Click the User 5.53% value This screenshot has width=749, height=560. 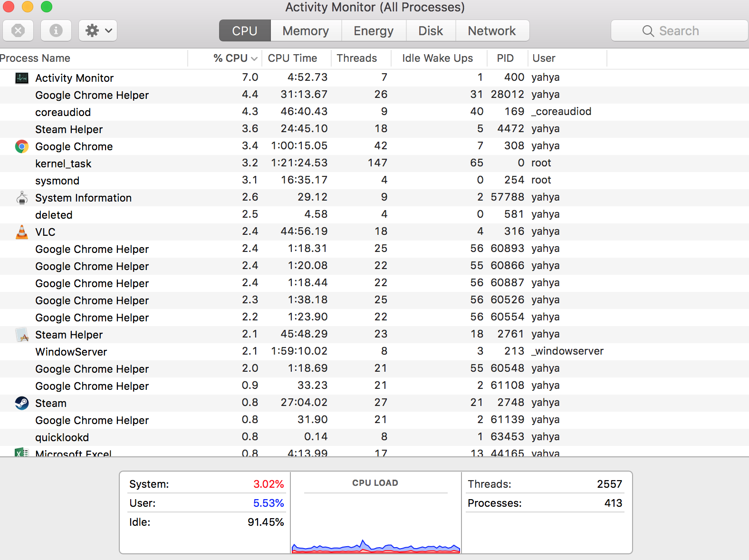[269, 503]
